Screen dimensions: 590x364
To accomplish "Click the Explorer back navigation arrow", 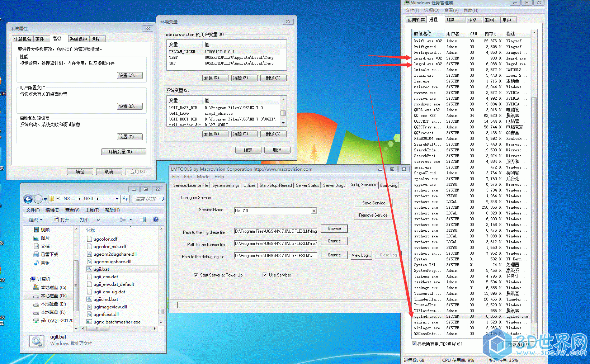I will [x=28, y=199].
